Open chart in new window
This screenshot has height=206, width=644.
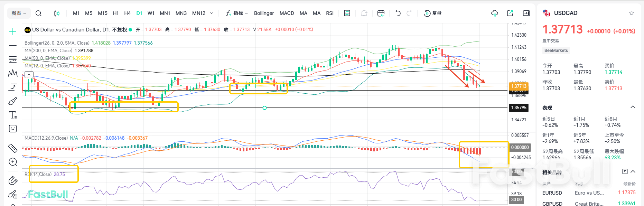tap(510, 13)
